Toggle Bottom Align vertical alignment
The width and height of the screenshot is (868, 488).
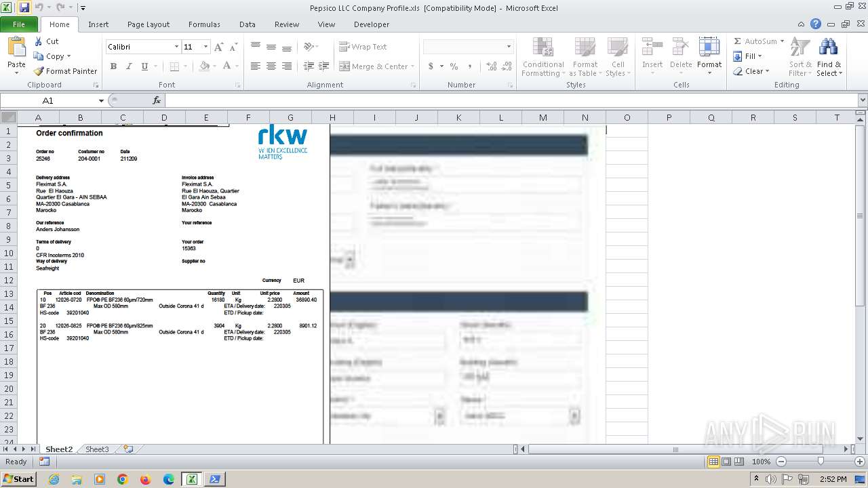coord(286,47)
